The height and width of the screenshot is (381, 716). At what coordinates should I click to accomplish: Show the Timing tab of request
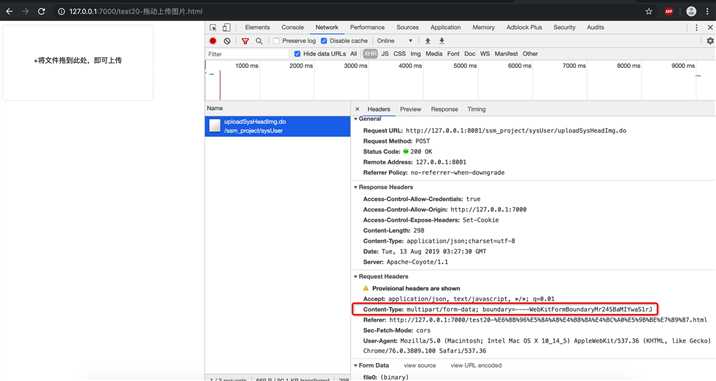click(x=476, y=109)
